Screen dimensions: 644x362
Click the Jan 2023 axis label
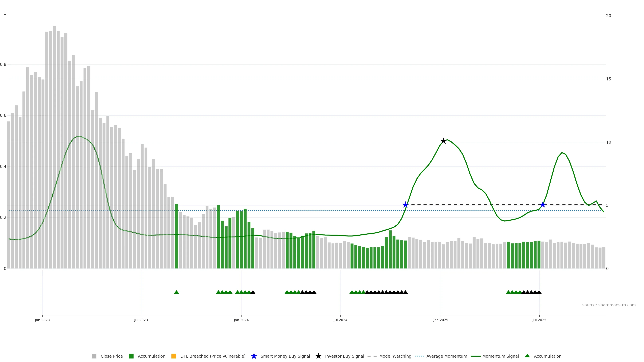(x=42, y=320)
